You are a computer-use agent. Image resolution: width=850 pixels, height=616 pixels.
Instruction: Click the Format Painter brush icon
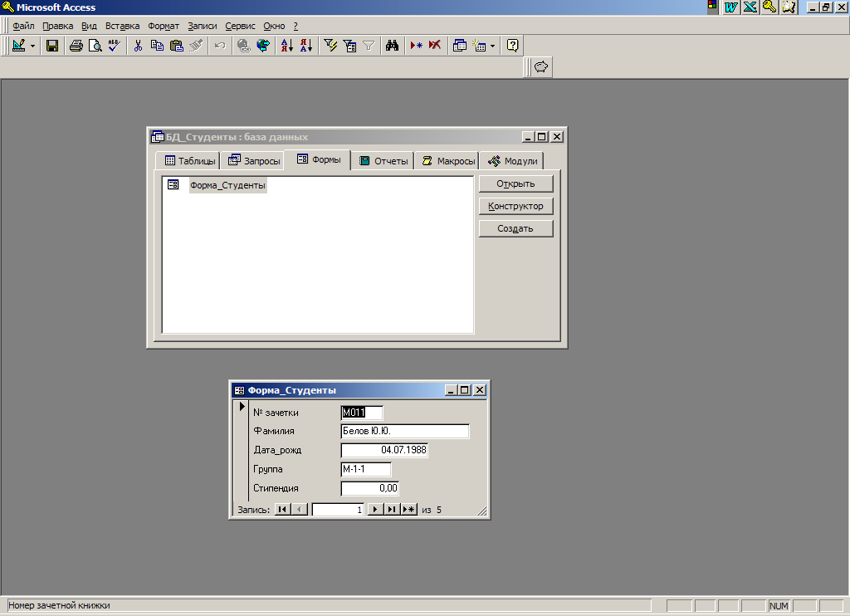[x=196, y=46]
